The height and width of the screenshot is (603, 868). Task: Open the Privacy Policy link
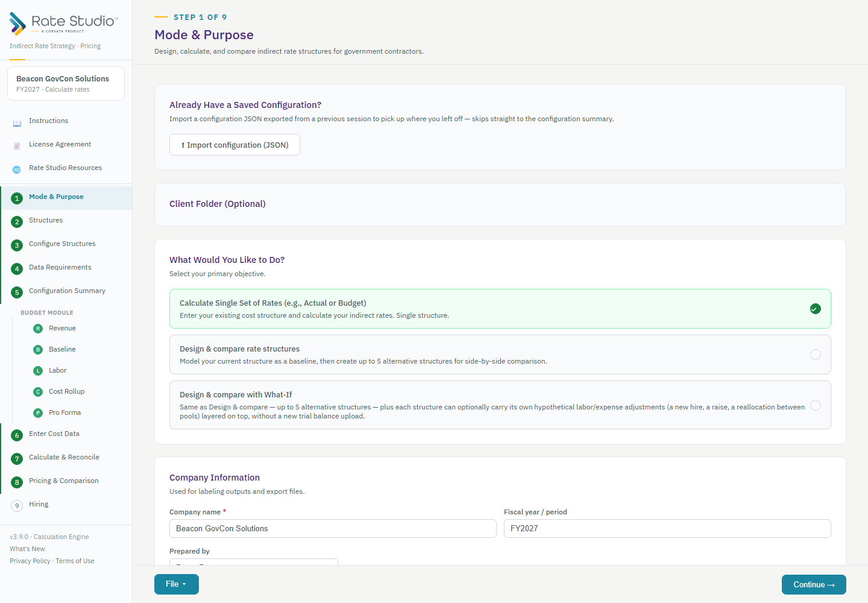pyautogui.click(x=30, y=561)
